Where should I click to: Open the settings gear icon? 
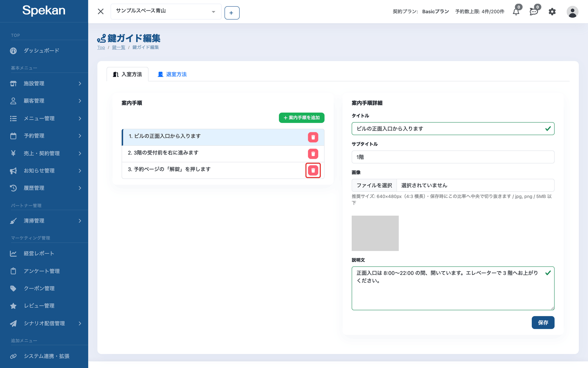[552, 12]
